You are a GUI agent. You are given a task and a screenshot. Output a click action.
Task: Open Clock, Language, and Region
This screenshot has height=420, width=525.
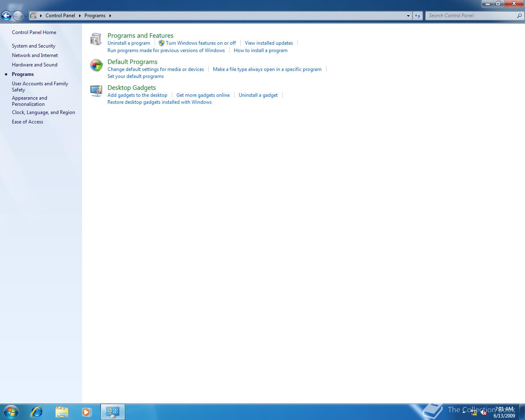tap(43, 112)
